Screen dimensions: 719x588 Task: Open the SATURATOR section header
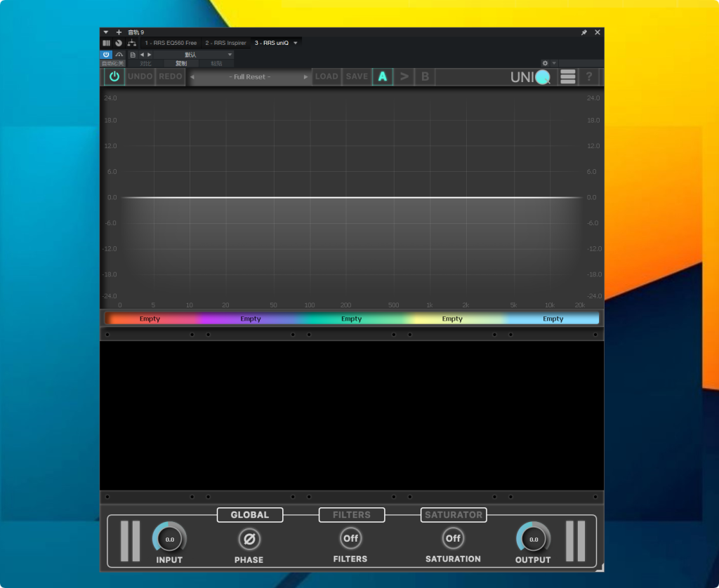[454, 514]
